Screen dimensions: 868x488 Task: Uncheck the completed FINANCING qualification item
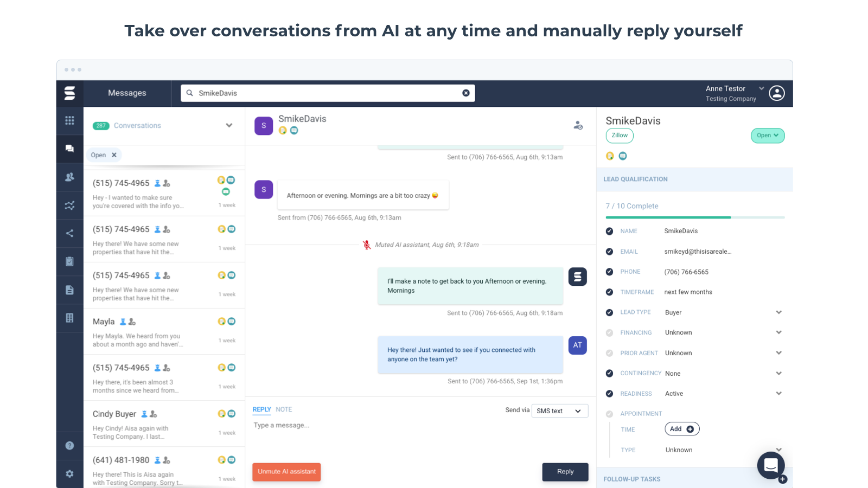(x=609, y=332)
